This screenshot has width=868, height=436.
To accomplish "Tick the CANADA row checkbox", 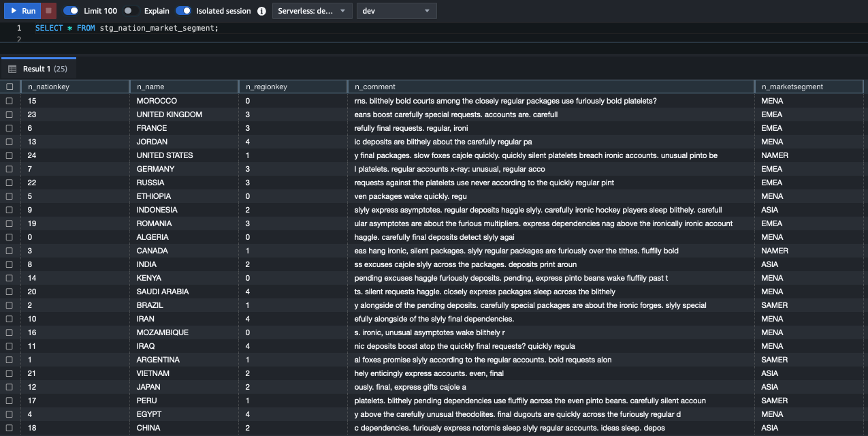I will [x=10, y=251].
